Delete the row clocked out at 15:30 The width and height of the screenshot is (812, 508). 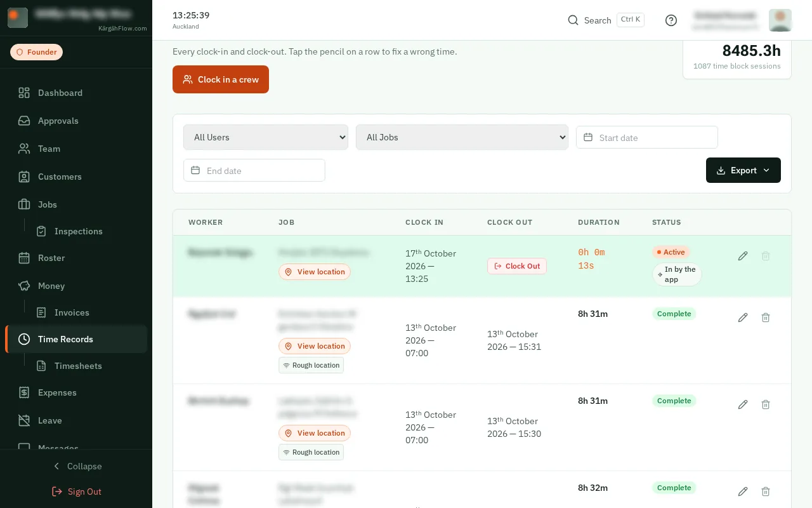[766, 404]
